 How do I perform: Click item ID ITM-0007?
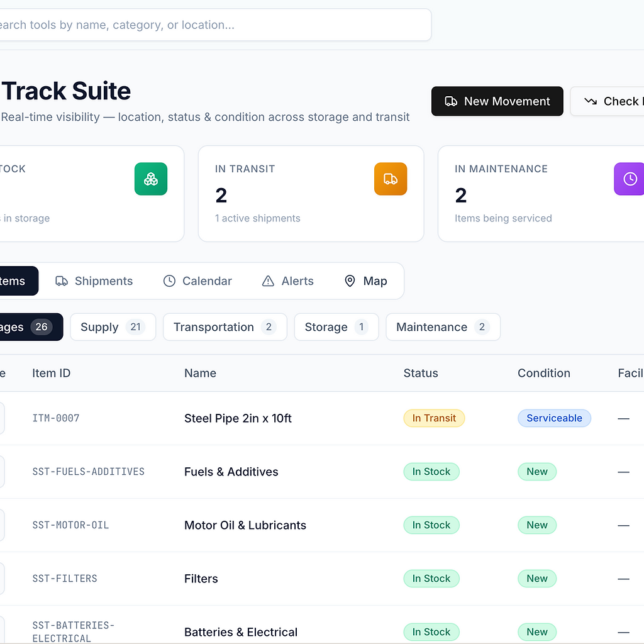(56, 418)
